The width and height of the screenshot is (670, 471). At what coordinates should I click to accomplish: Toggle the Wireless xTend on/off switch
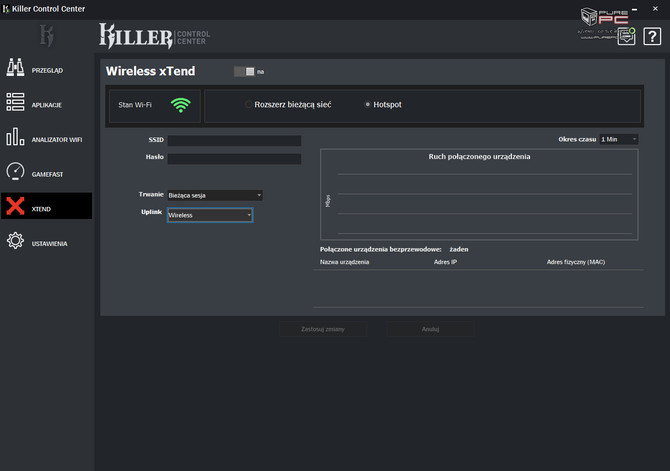tap(244, 71)
